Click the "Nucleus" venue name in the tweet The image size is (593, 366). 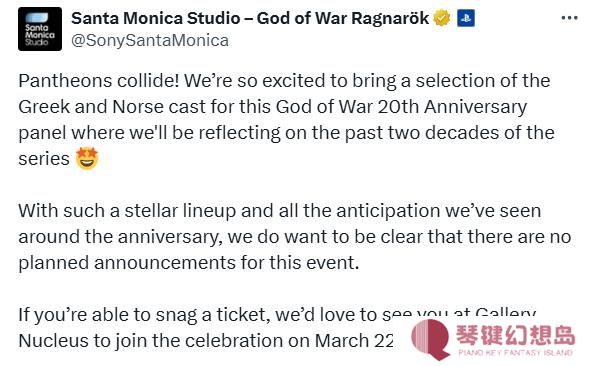click(x=53, y=341)
